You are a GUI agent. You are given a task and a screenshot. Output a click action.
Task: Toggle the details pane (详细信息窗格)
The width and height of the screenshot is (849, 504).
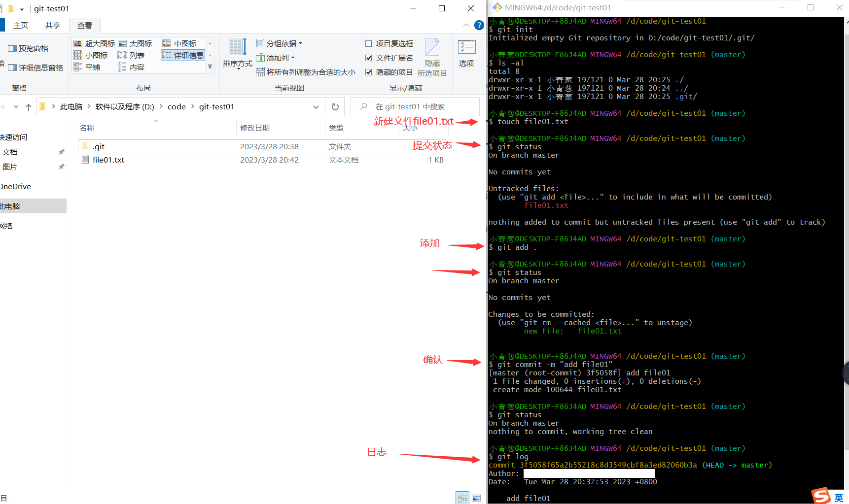pyautogui.click(x=35, y=67)
